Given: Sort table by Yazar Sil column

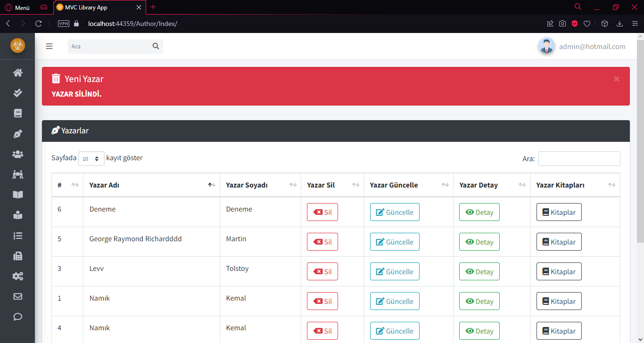Looking at the screenshot, I should 332,185.
